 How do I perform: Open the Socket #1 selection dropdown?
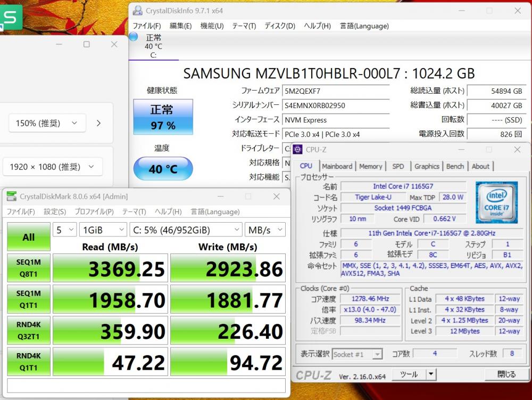coord(357,354)
